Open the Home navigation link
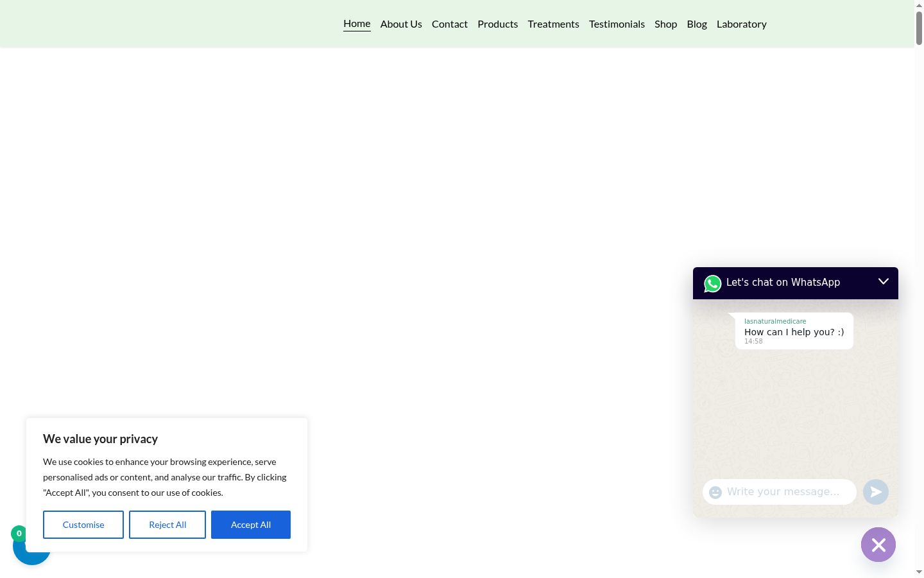 [x=357, y=24]
